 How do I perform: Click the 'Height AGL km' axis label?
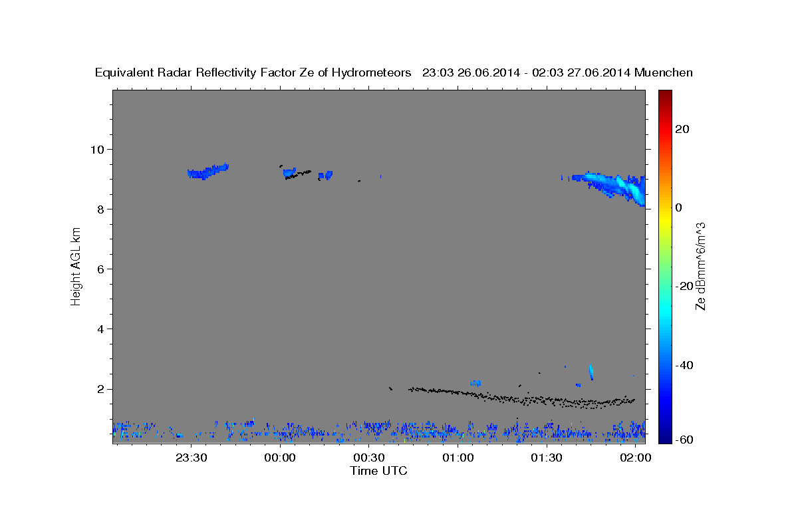click(x=76, y=265)
